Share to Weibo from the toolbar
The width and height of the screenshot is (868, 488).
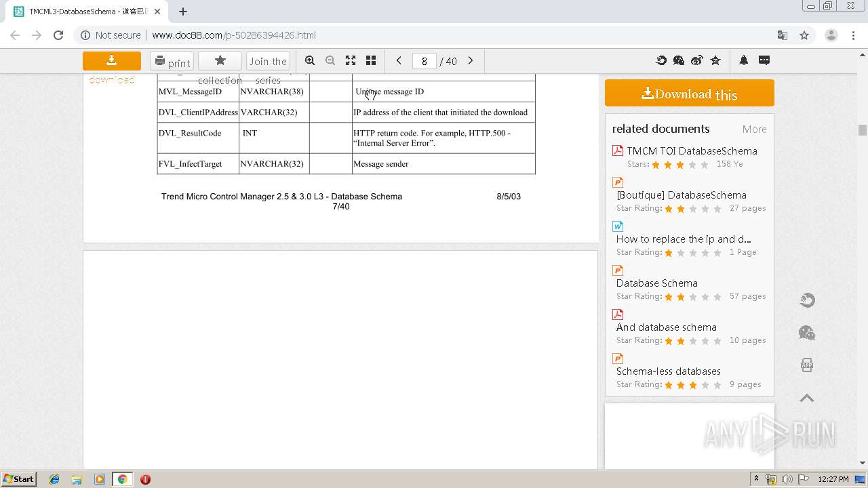(x=697, y=60)
